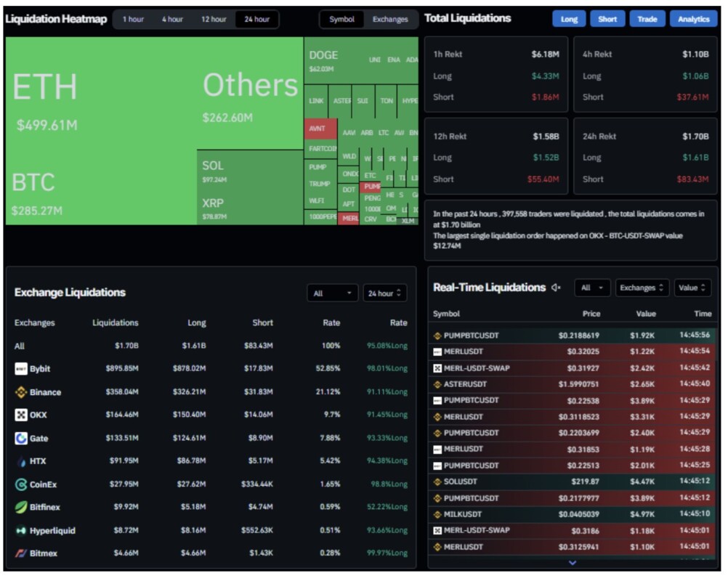Screen dimensions: 728x581
Task: Click the OKX exchange logo icon
Action: 21,415
